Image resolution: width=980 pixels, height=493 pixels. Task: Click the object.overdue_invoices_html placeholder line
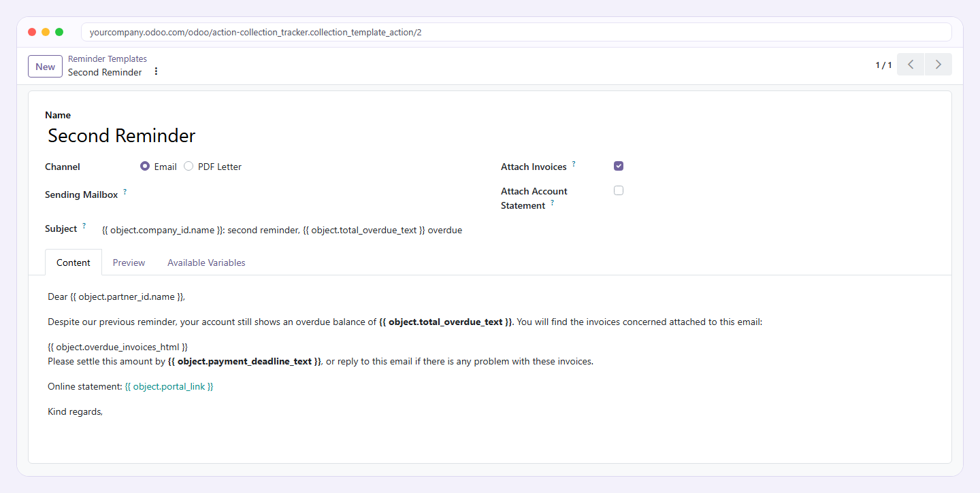click(118, 347)
